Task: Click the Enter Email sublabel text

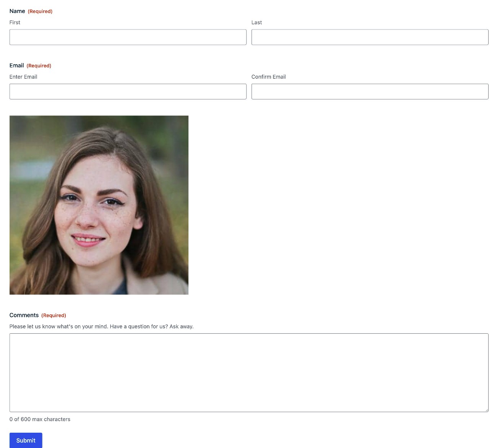Action: point(23,76)
